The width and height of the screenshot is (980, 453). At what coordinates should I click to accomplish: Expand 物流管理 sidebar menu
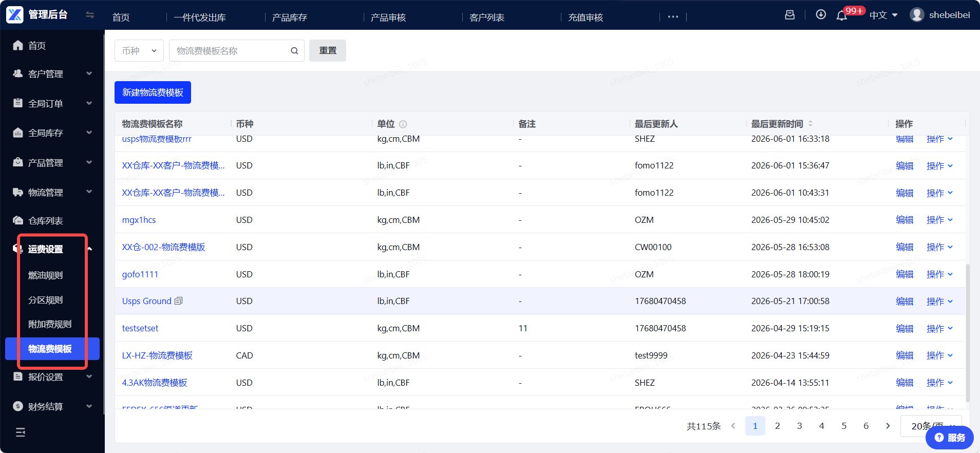(52, 193)
